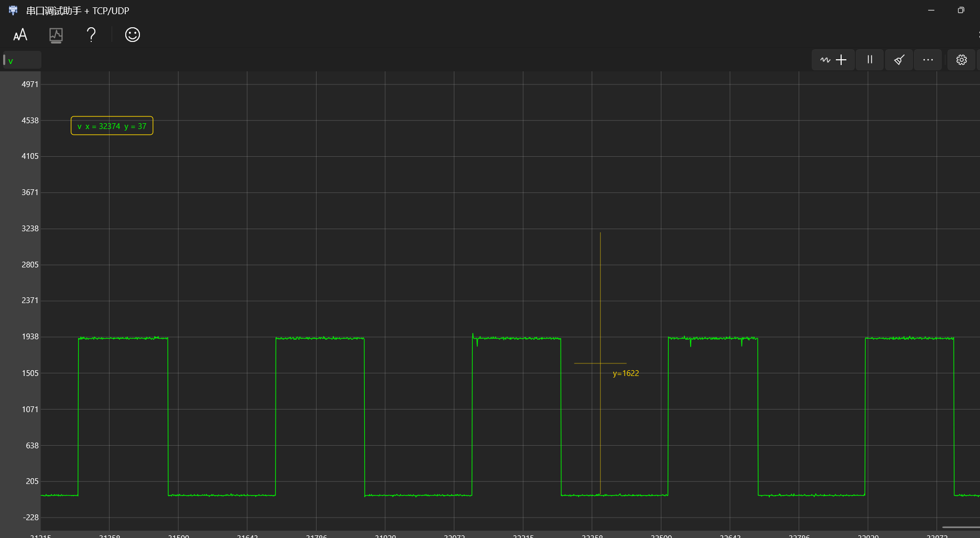
Task: Click the 4971 y-axis label
Action: pyautogui.click(x=30, y=84)
